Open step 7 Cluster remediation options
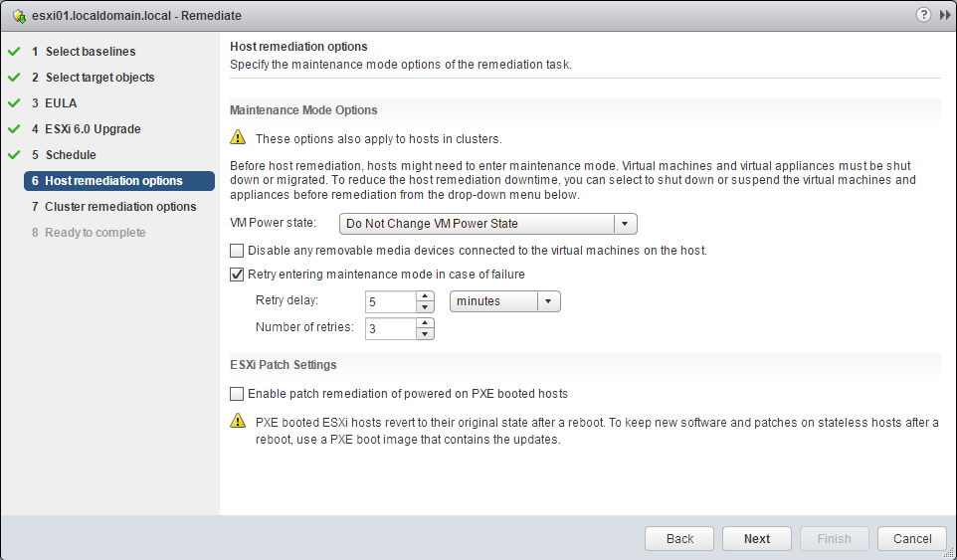The image size is (957, 560). coord(120,207)
